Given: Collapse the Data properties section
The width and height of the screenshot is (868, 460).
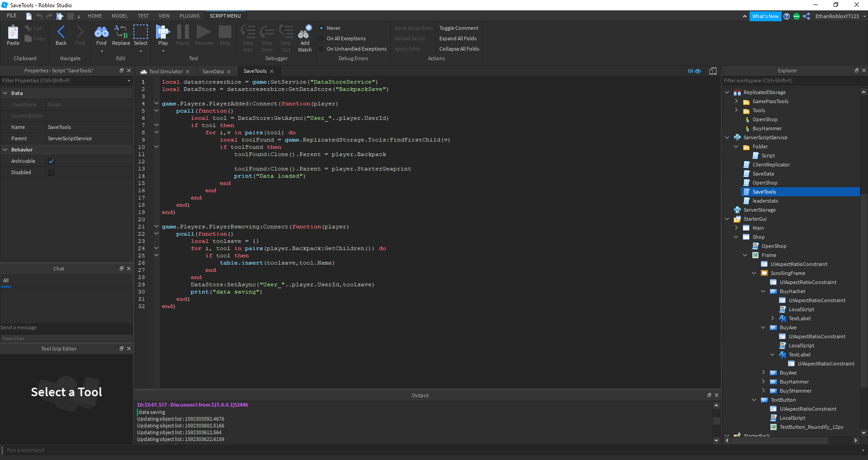Looking at the screenshot, I should [x=5, y=93].
